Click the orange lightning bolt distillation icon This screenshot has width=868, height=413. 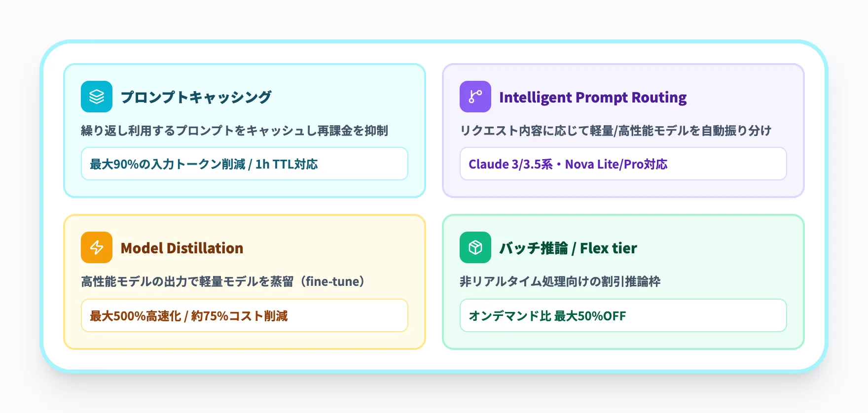coord(97,247)
